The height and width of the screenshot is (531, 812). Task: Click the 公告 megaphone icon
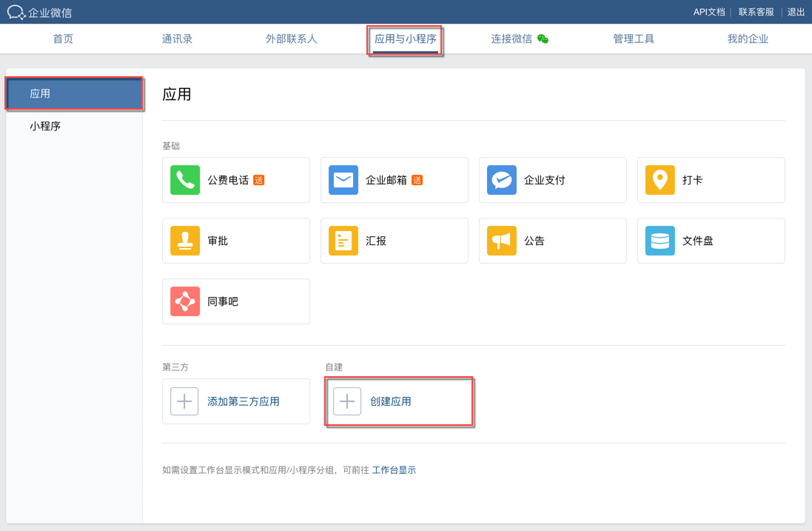click(502, 241)
